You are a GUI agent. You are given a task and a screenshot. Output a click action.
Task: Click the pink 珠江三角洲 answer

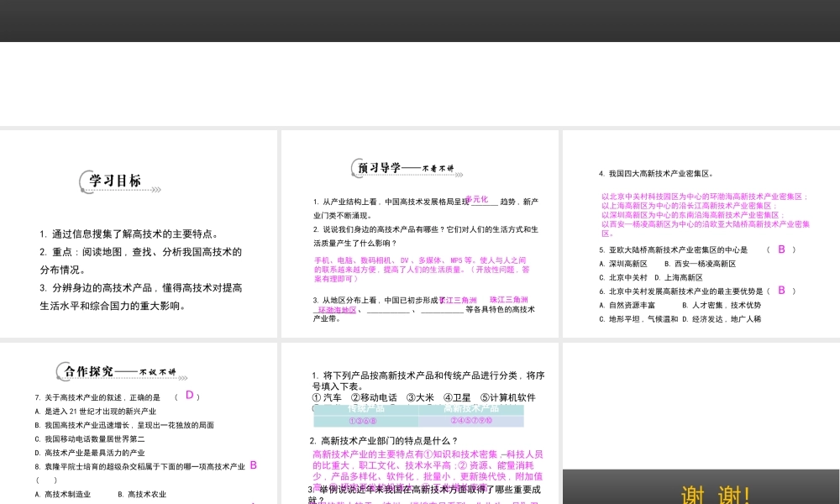click(x=509, y=300)
